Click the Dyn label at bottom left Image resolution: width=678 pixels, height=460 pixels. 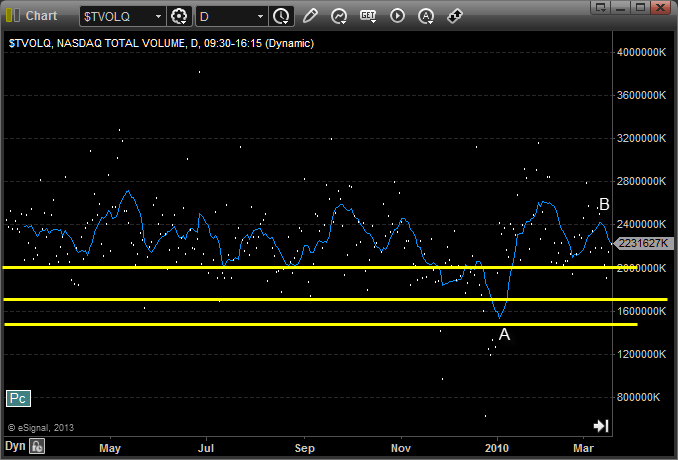pyautogui.click(x=14, y=446)
